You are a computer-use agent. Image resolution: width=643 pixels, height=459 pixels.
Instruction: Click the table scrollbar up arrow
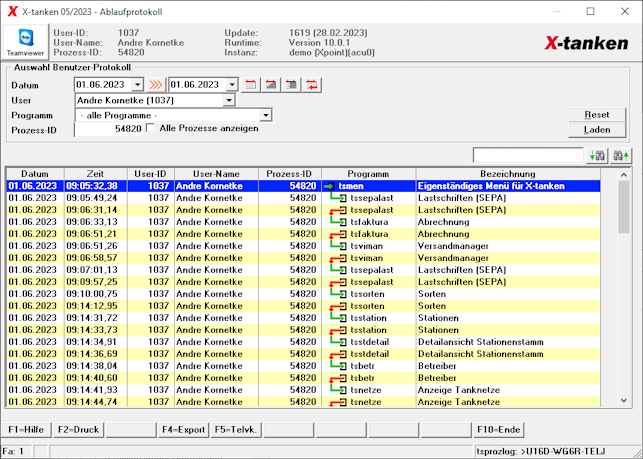[624, 175]
